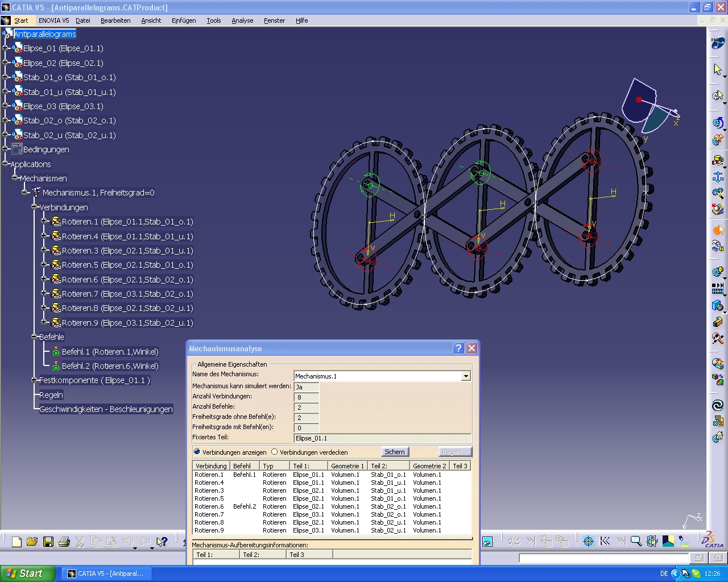Open the Start menu in CATIA menu bar

click(21, 20)
